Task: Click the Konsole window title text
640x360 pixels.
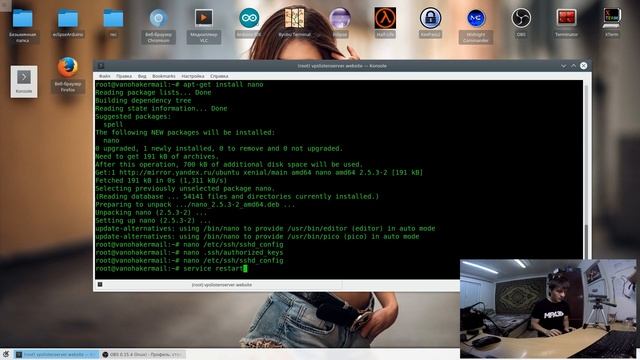Action: click(x=342, y=66)
